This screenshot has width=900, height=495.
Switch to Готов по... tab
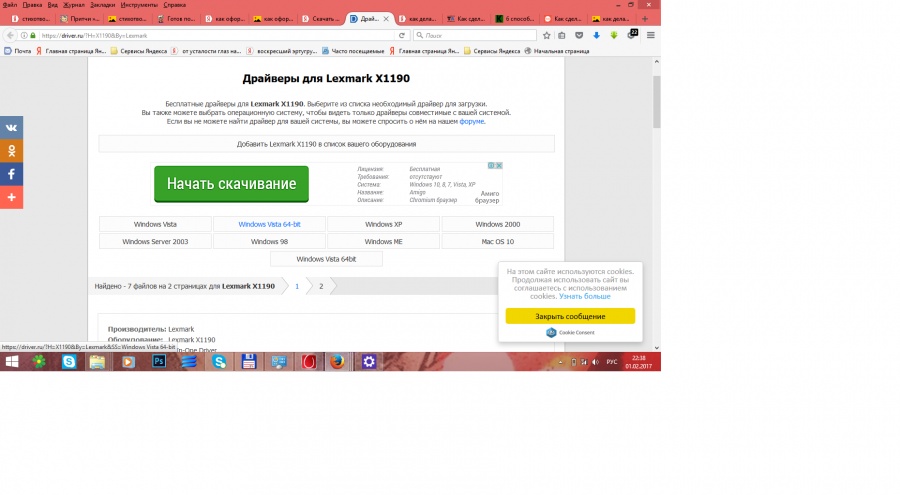tap(177, 19)
